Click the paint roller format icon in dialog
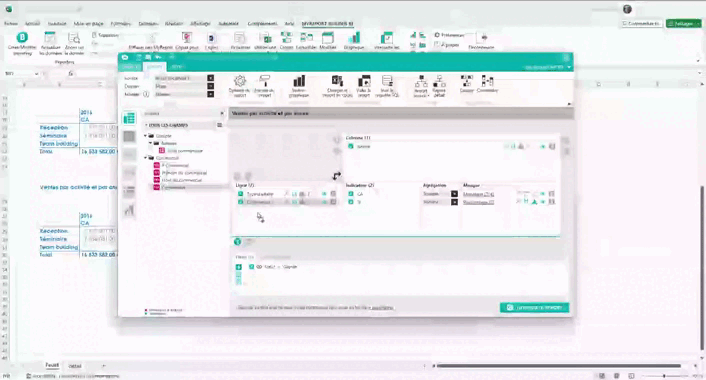Viewport: 706px width, 380px height. coord(264,81)
